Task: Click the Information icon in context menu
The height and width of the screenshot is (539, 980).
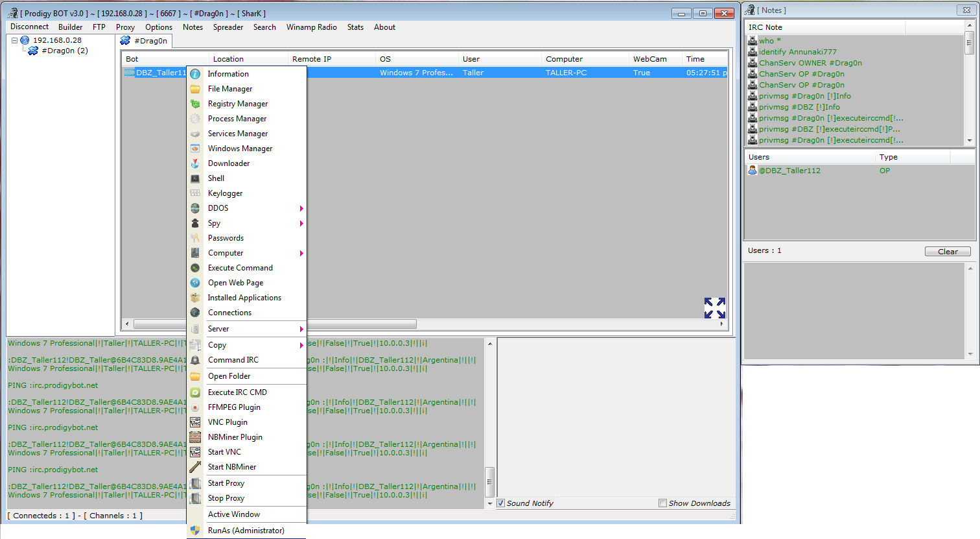Action: 195,74
